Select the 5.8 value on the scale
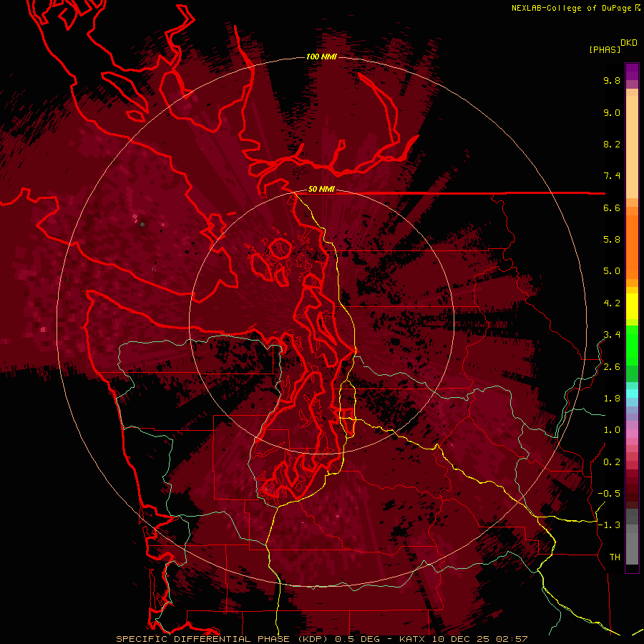Image resolution: width=644 pixels, height=644 pixels. pyautogui.click(x=612, y=240)
